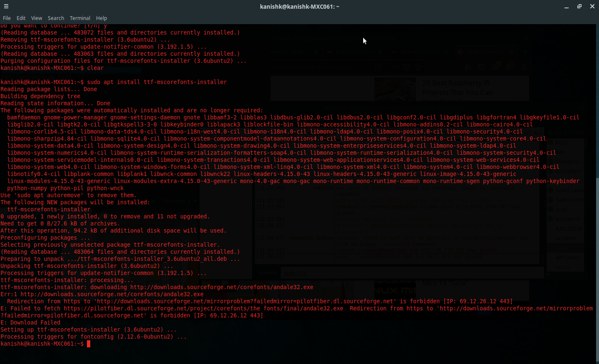The width and height of the screenshot is (599, 364).
Task: Maximize the terminal window
Action: point(579,7)
